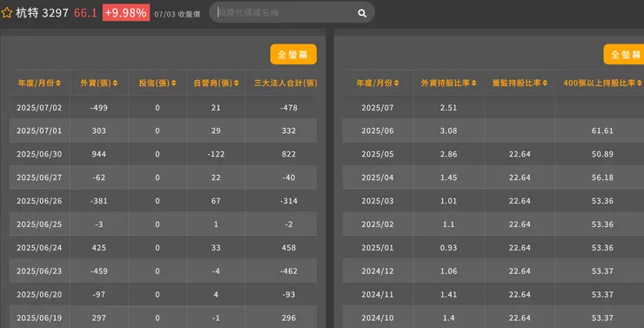Select the 2025/06/25 date cell
Image resolution: width=644 pixels, height=328 pixels.
[39, 224]
